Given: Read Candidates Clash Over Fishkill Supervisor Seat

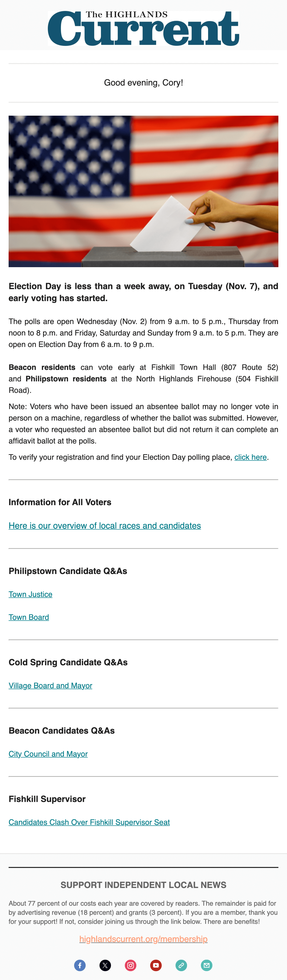Looking at the screenshot, I should [89, 822].
